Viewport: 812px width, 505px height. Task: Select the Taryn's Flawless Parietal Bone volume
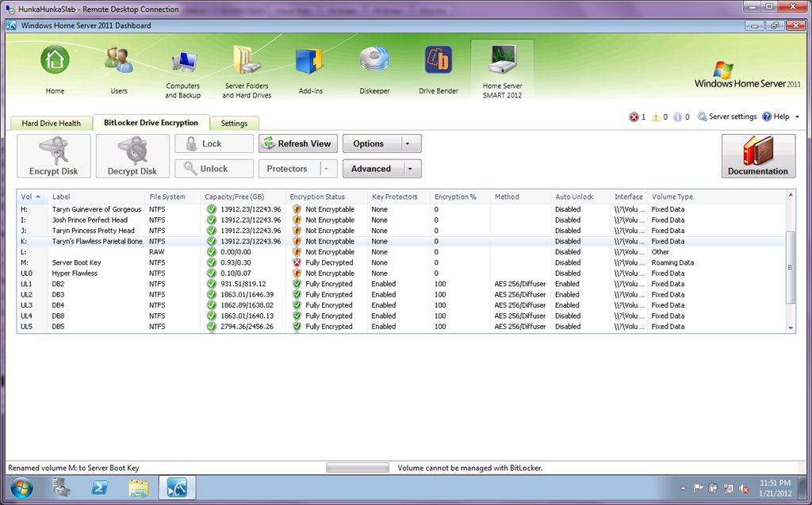coord(98,241)
